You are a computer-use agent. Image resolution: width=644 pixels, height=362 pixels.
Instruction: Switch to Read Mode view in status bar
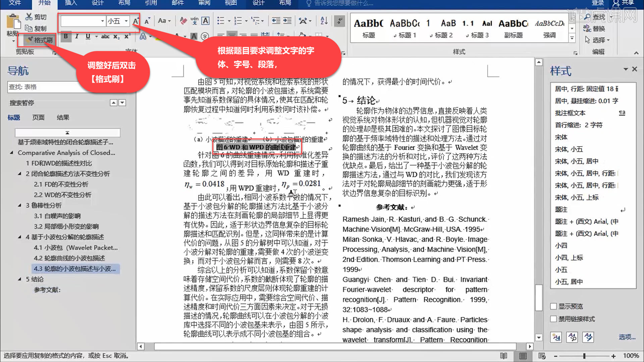pyautogui.click(x=503, y=356)
